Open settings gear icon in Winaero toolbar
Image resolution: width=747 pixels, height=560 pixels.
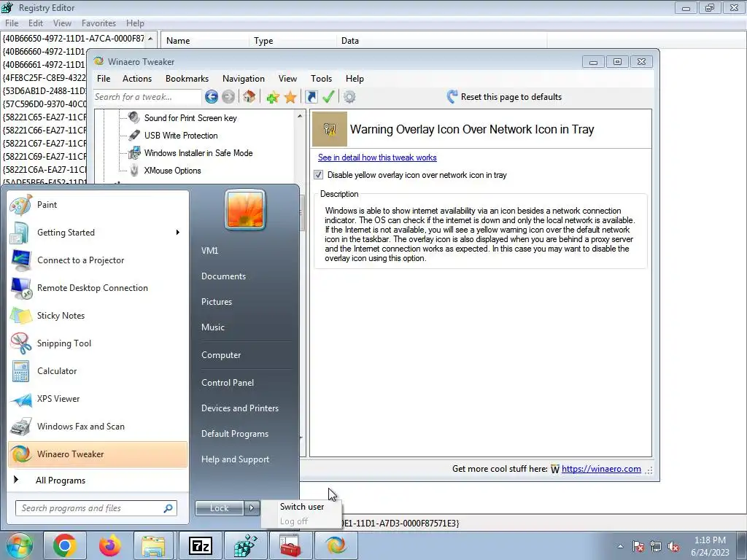(349, 97)
